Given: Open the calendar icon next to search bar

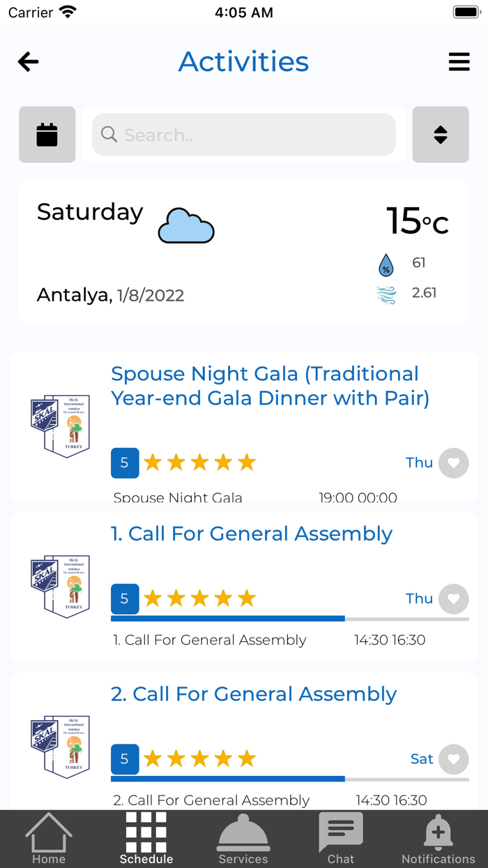Looking at the screenshot, I should [47, 135].
